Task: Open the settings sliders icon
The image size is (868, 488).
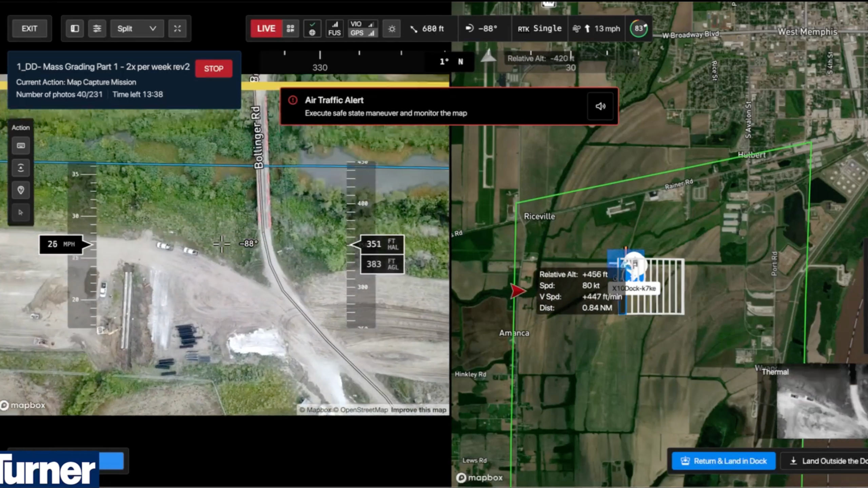Action: click(x=97, y=28)
